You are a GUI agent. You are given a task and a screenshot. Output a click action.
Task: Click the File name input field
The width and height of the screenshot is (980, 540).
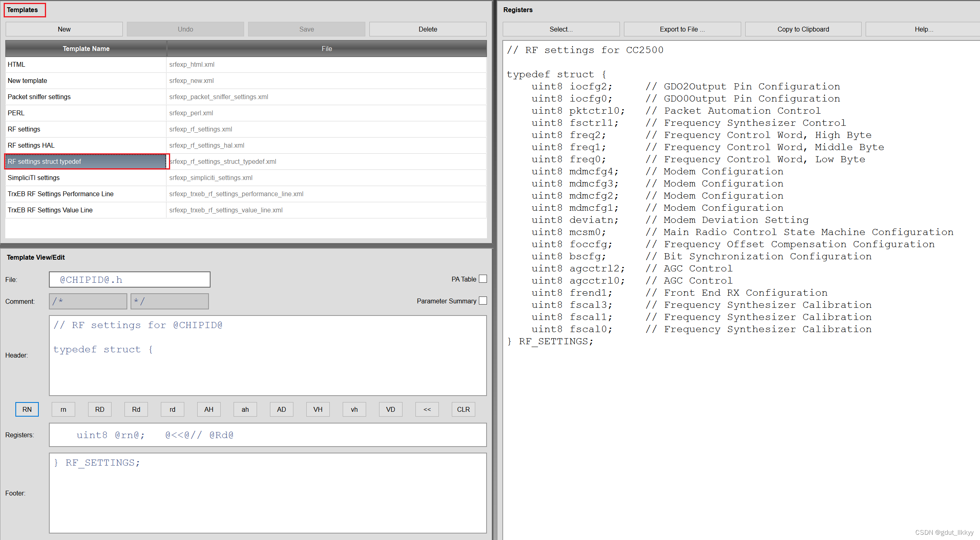coord(129,280)
